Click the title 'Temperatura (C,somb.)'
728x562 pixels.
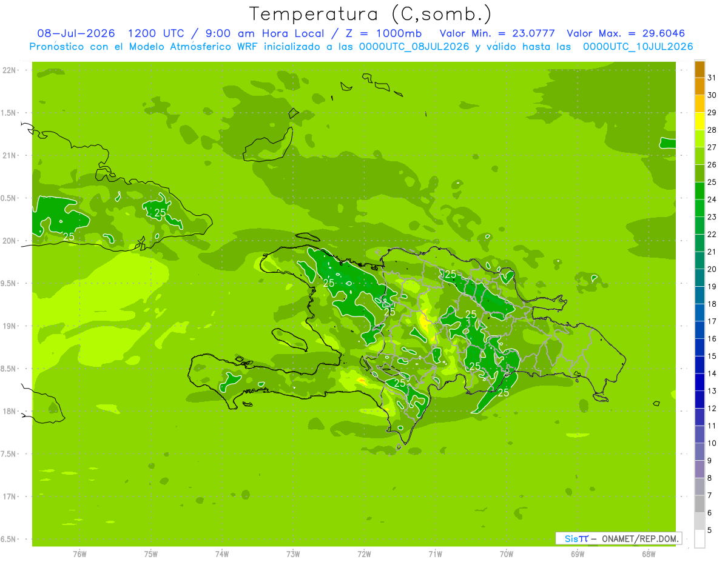tap(371, 14)
